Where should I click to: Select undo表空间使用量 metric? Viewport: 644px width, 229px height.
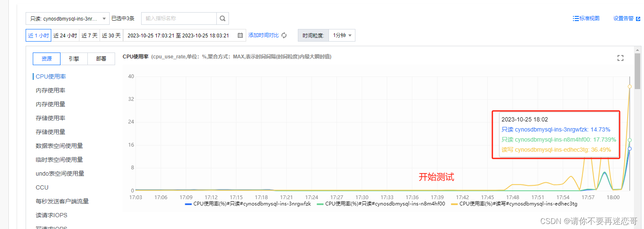[60, 174]
